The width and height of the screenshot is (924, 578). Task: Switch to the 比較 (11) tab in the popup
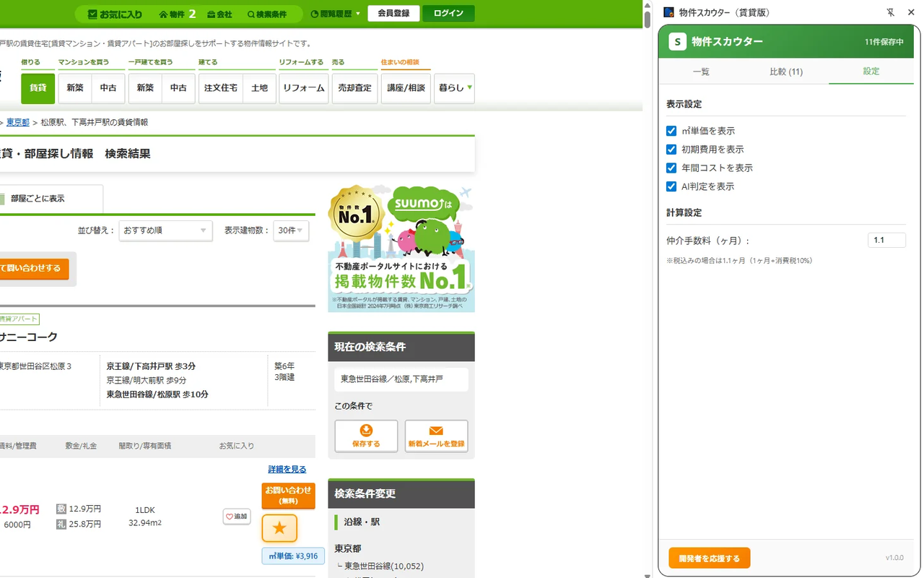pos(785,72)
